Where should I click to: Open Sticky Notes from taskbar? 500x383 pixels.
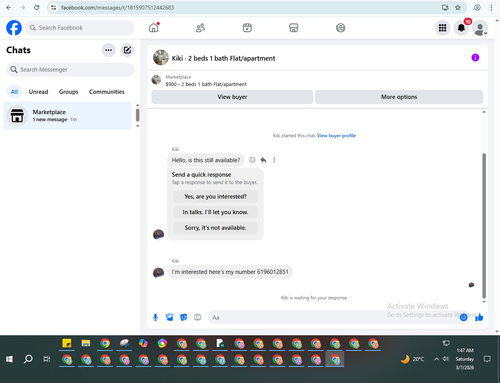67,343
